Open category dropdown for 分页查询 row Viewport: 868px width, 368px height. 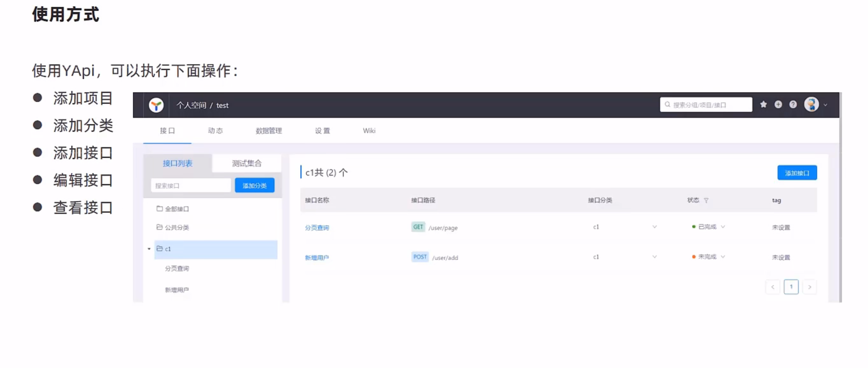[x=654, y=227]
